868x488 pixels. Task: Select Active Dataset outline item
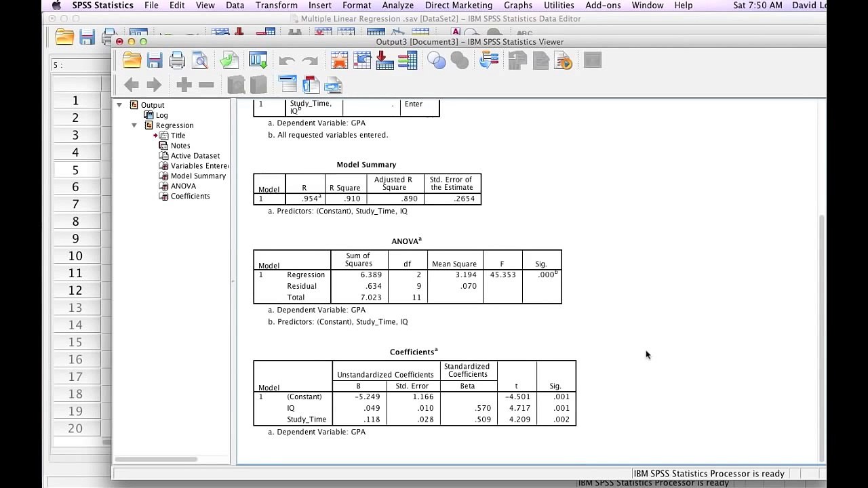tap(195, 156)
